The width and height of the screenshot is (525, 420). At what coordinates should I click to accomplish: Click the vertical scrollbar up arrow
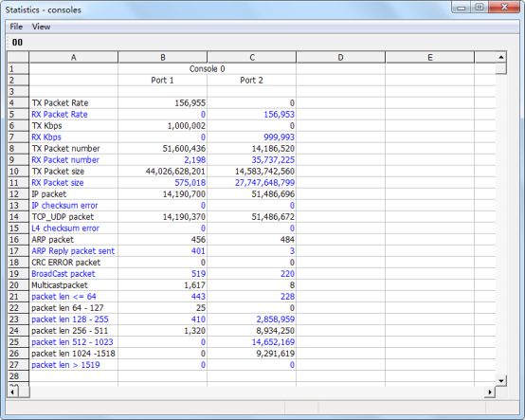click(501, 57)
